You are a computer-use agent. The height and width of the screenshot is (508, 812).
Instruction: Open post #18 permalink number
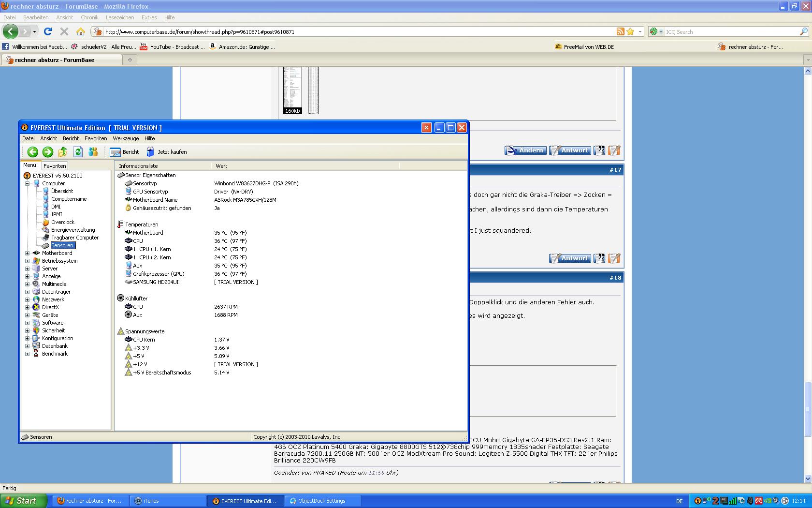615,278
